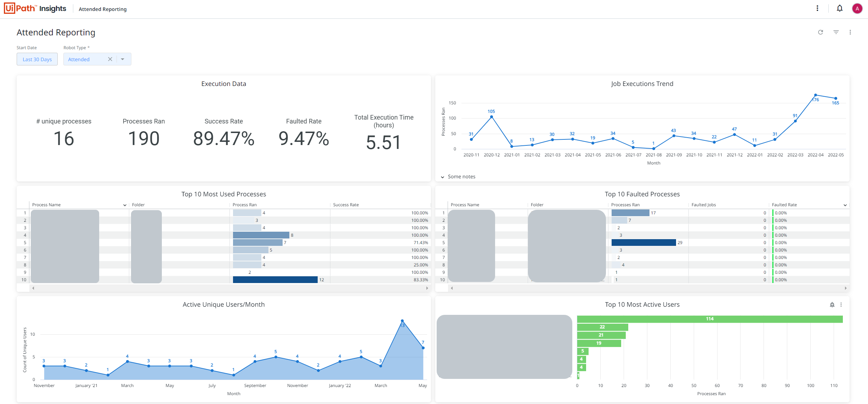Sort by Faulted Jobs column header
The width and height of the screenshot is (868, 404).
pyautogui.click(x=703, y=205)
